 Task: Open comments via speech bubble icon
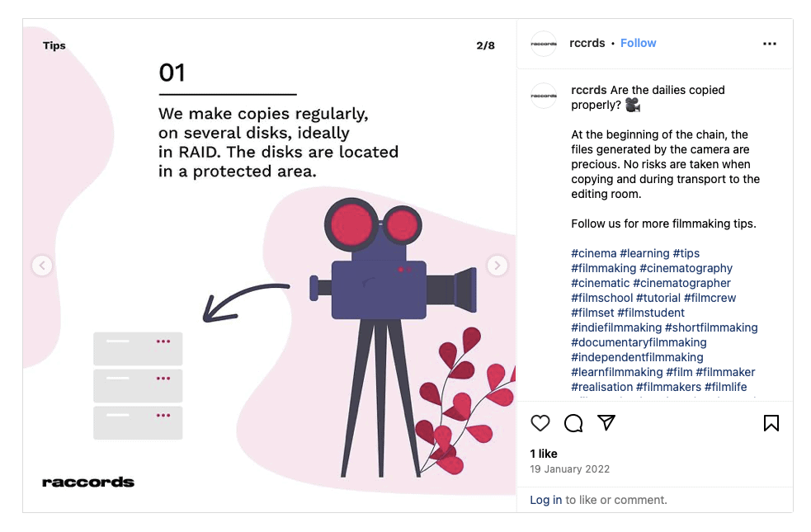tap(573, 423)
